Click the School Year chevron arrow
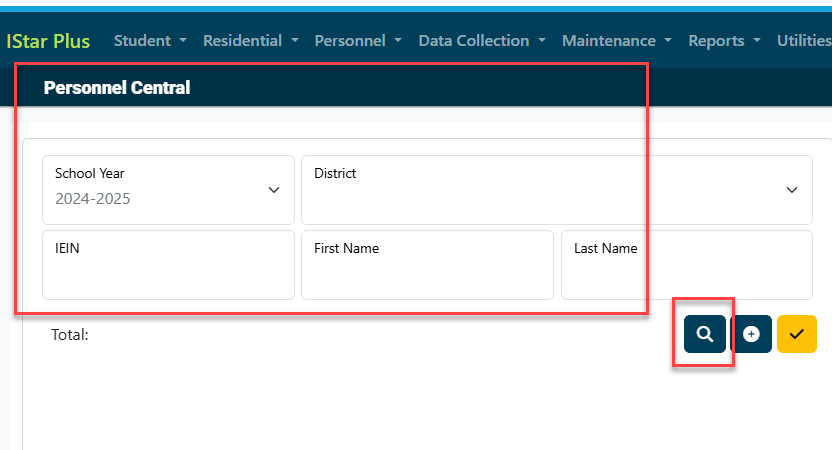This screenshot has width=832, height=450. (274, 190)
